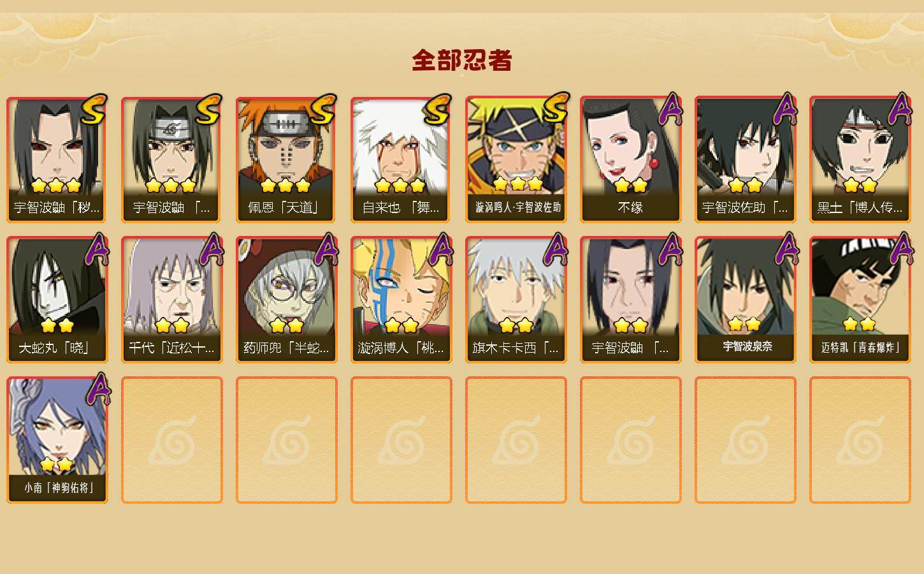924x574 pixels.
Task: Click the 全部忍者 header title
Action: pos(462,60)
